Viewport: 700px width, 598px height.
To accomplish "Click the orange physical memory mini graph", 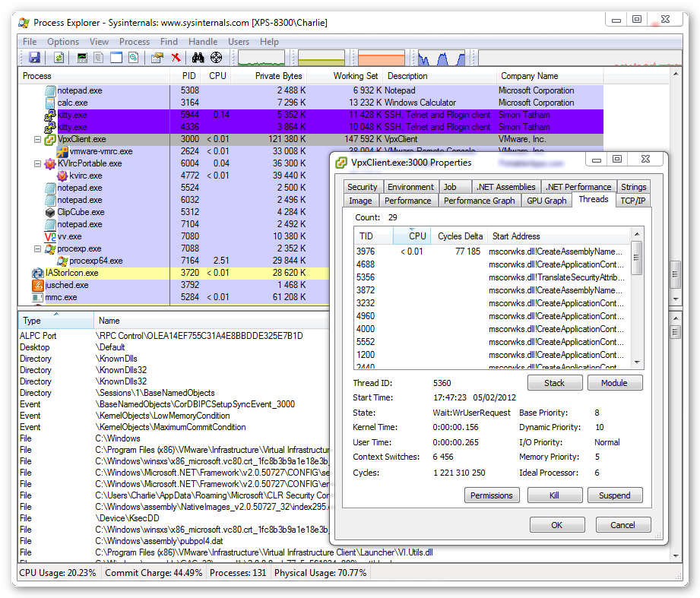I will [x=382, y=58].
